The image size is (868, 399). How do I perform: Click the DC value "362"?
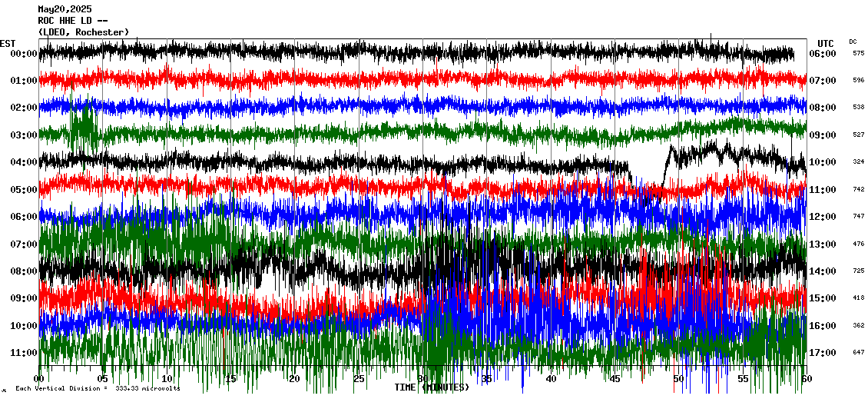pos(858,325)
